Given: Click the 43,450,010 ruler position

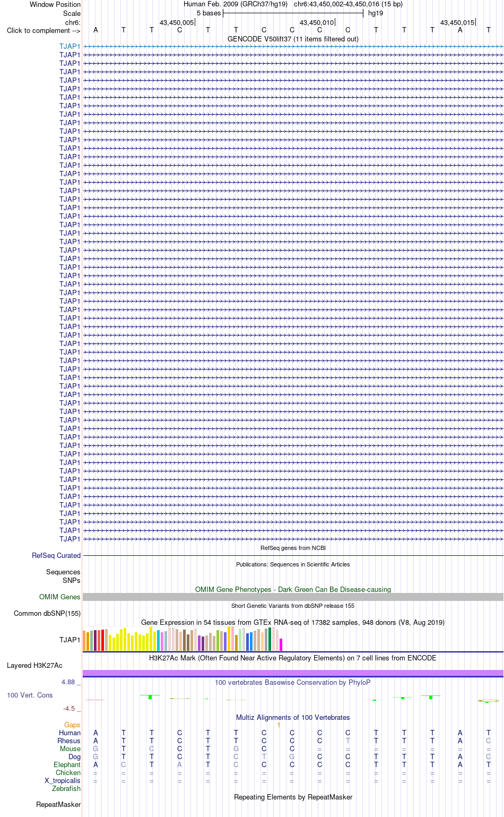Looking at the screenshot, I should click(317, 22).
